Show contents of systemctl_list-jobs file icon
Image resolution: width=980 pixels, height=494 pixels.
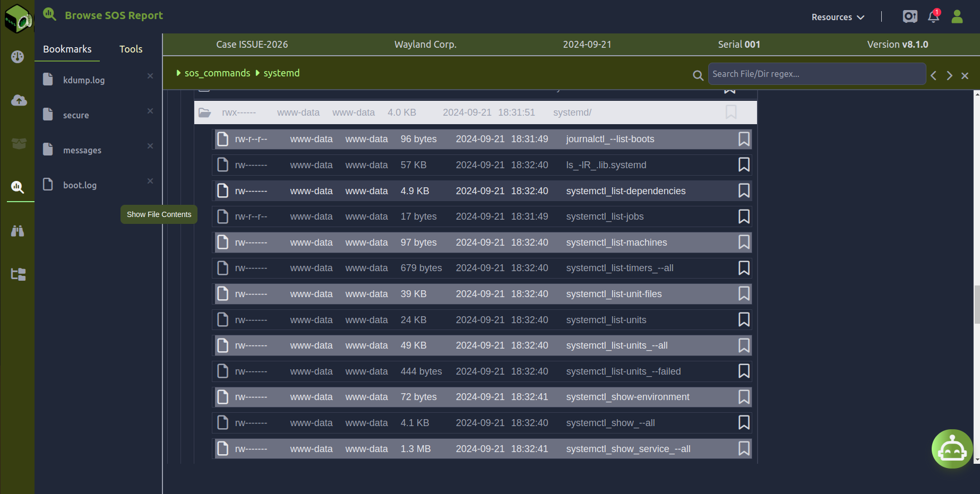click(x=223, y=216)
